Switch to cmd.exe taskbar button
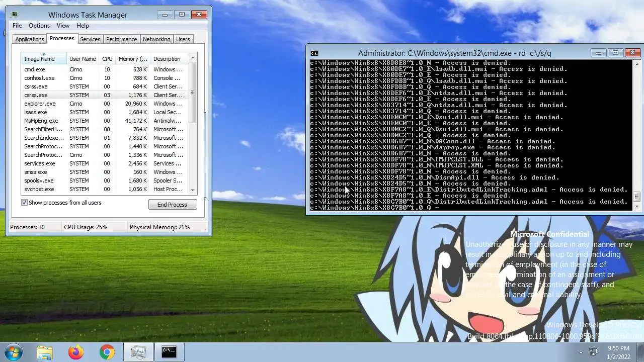The width and height of the screenshot is (644, 362). [170, 352]
